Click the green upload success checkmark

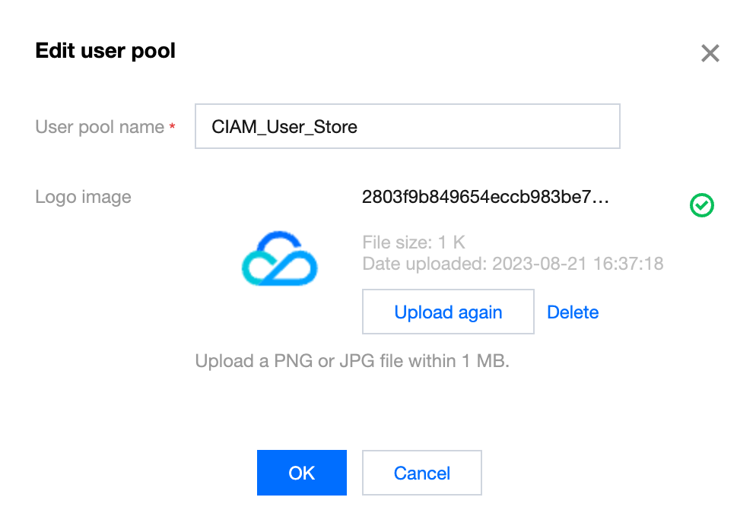702,205
